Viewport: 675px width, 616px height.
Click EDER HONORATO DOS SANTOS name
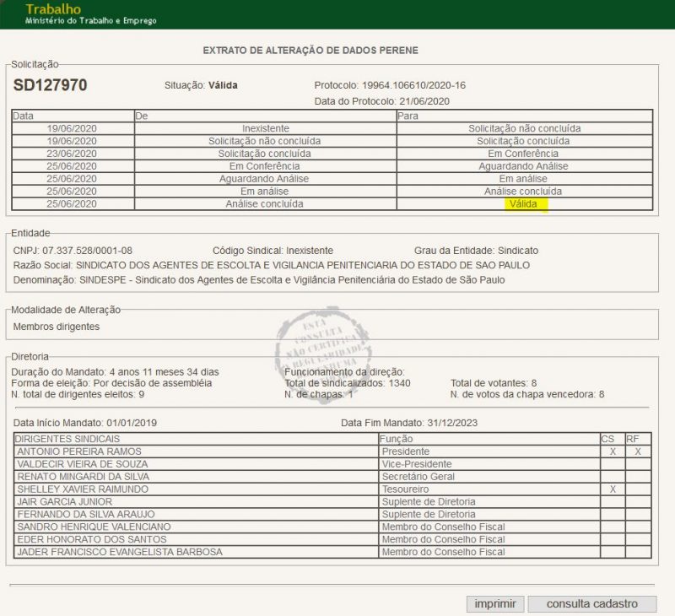(92, 539)
